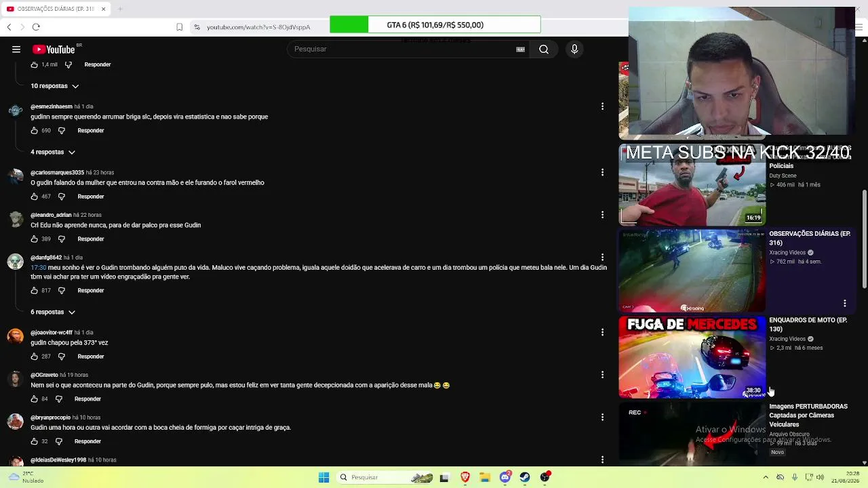The height and width of the screenshot is (488, 868).
Task: View site settings icon in address bar
Action: click(197, 27)
